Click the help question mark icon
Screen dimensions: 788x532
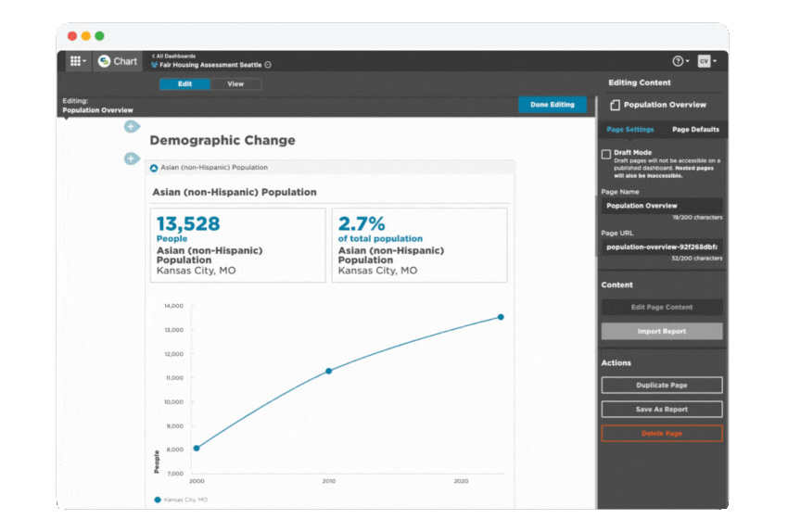coord(679,61)
